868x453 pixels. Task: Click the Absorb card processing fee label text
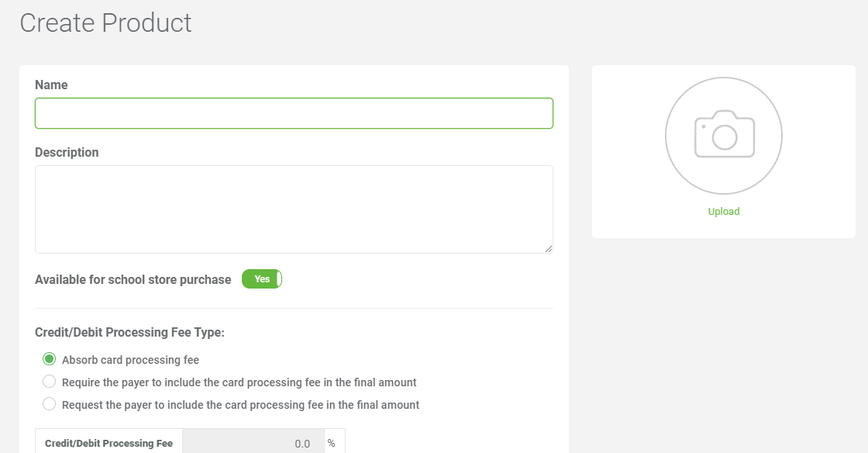(131, 360)
